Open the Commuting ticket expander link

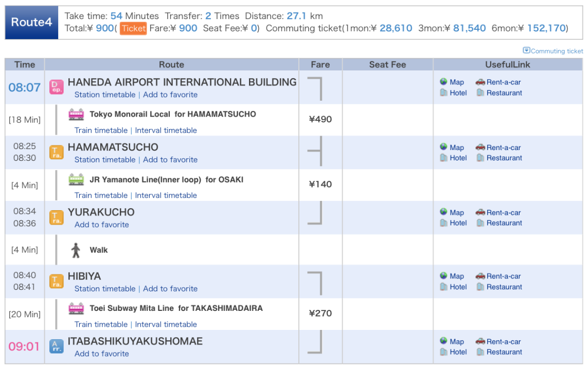pos(553,51)
